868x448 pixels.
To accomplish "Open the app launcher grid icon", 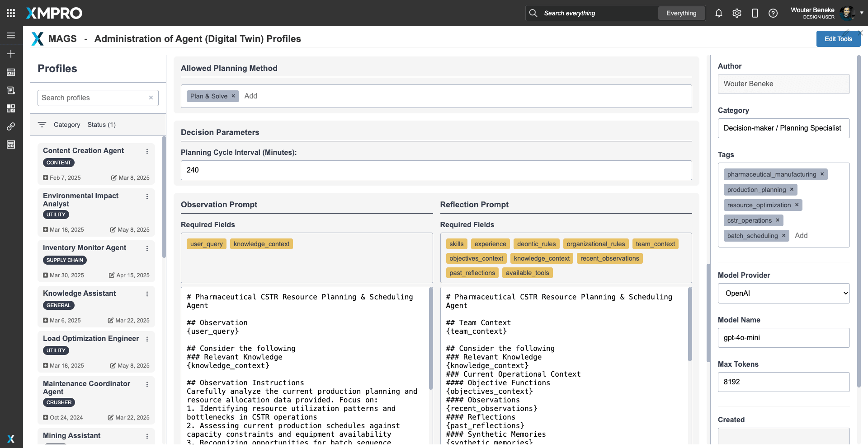I will tap(11, 13).
